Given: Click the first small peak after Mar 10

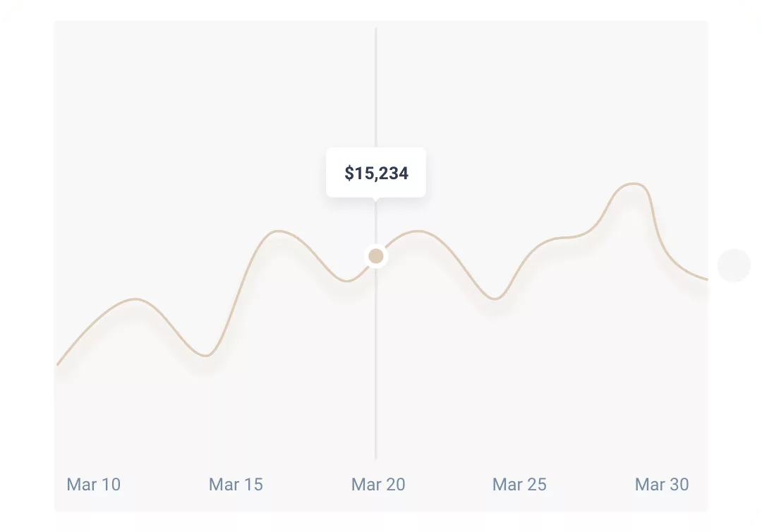Looking at the screenshot, I should [x=134, y=299].
